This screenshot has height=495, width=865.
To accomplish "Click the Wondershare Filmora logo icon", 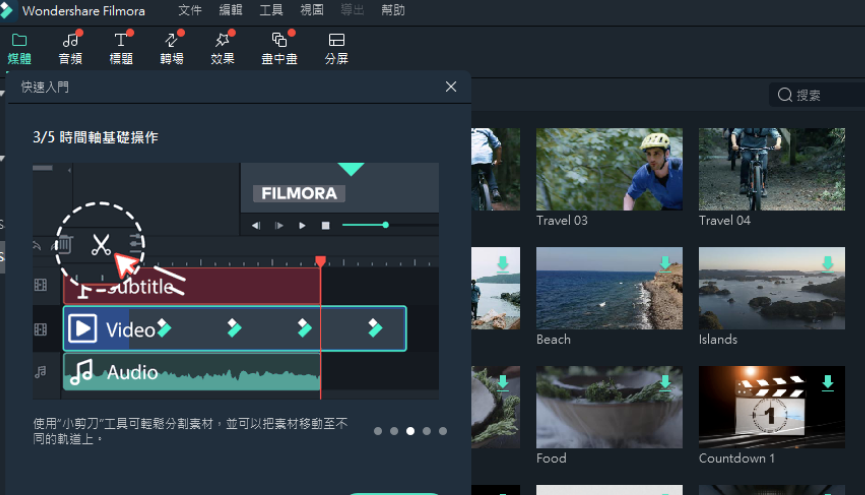I will pyautogui.click(x=6, y=10).
